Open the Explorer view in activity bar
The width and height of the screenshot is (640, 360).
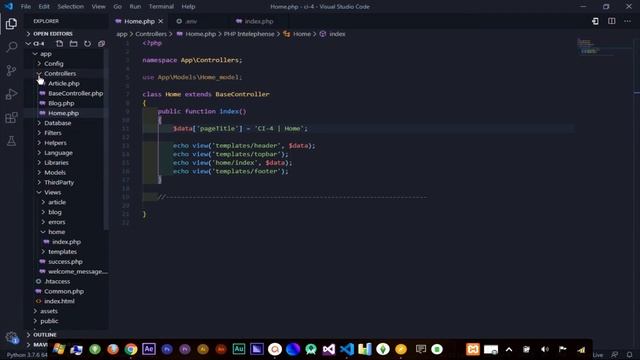[x=11, y=24]
